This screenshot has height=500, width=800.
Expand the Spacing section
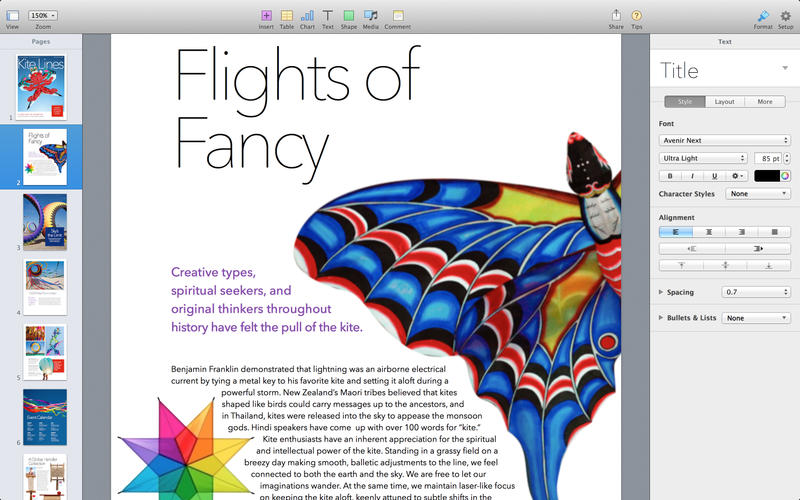click(661, 292)
